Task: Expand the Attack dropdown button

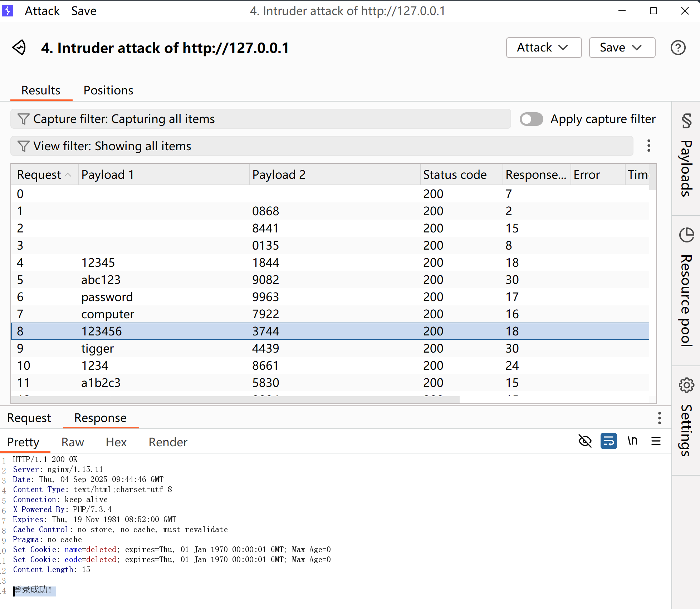Action: [x=544, y=48]
